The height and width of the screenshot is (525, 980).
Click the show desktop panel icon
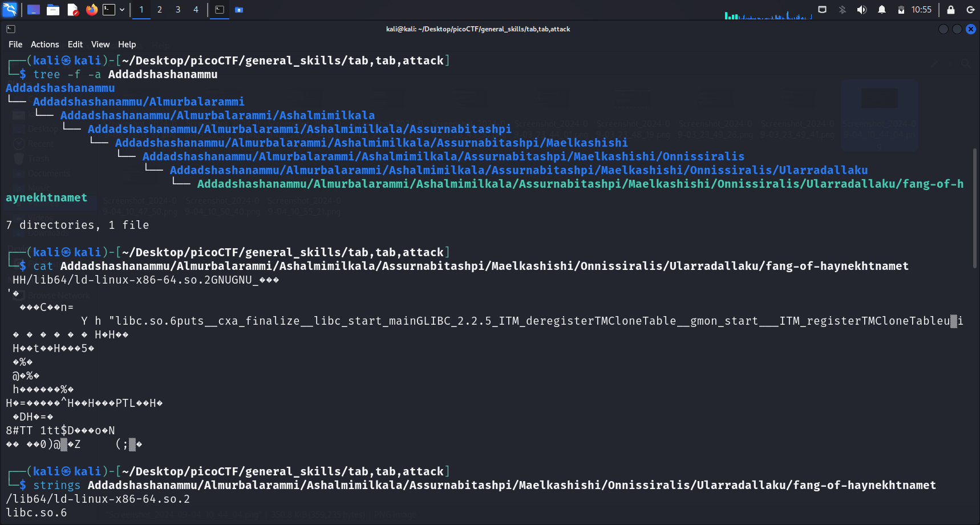click(34, 10)
